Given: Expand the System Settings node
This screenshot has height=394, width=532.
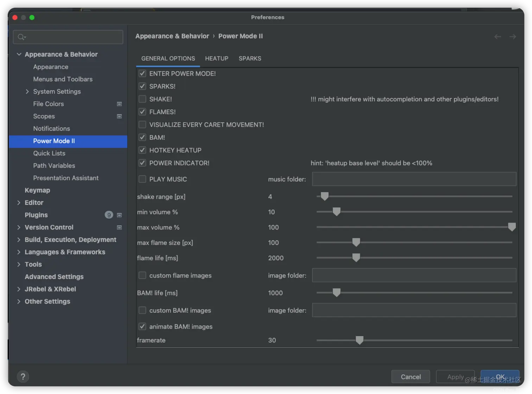Looking at the screenshot, I should (27, 92).
